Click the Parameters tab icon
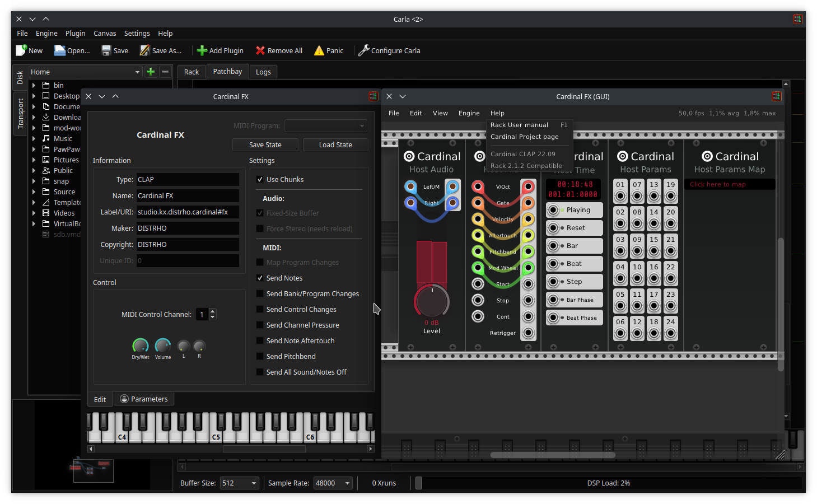Screen dimensions: 817x504 (x=124, y=399)
